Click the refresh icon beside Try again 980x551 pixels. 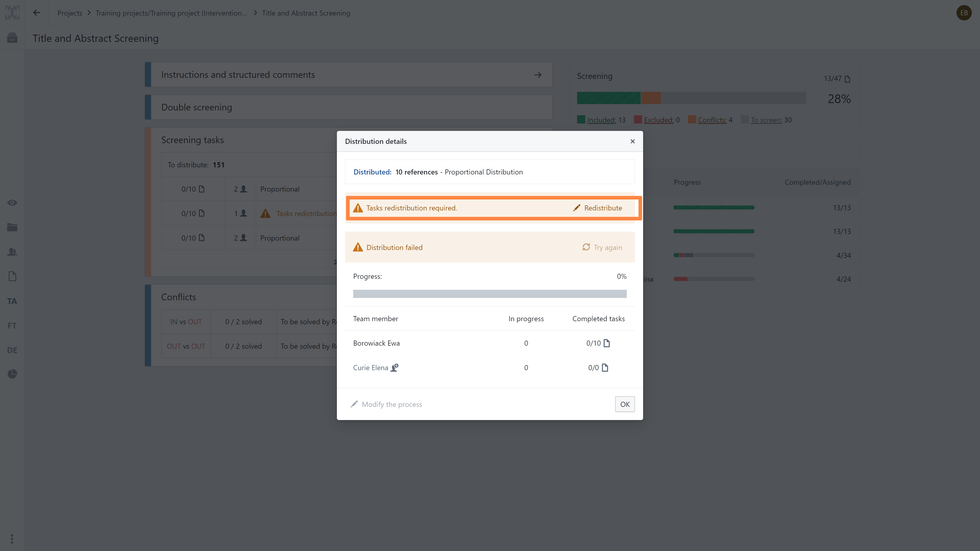(x=586, y=247)
